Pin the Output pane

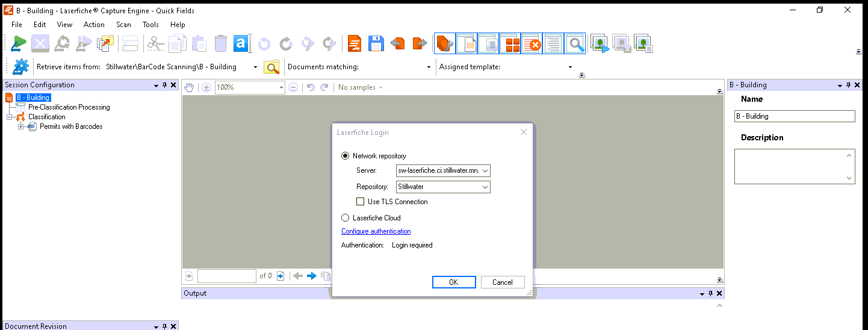pos(710,293)
